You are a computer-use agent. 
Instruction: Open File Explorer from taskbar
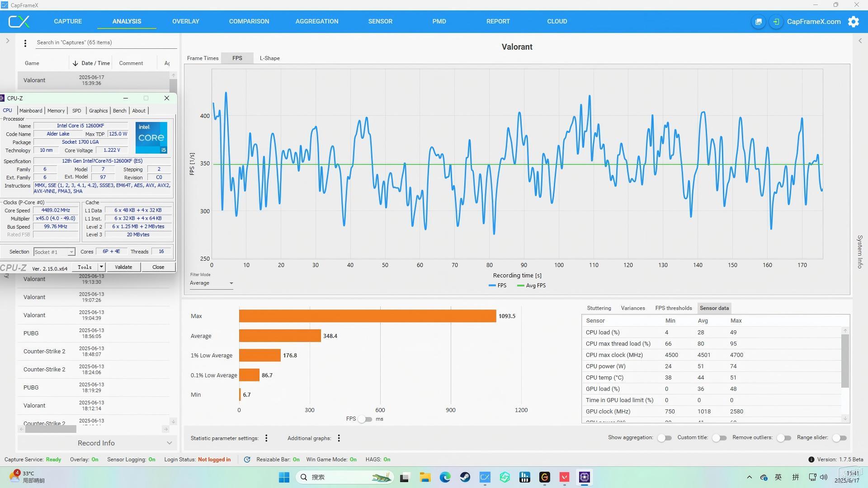pyautogui.click(x=425, y=477)
